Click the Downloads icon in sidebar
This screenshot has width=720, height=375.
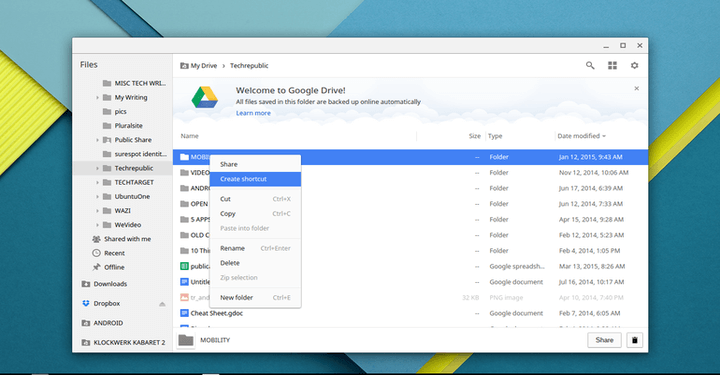tap(85, 284)
